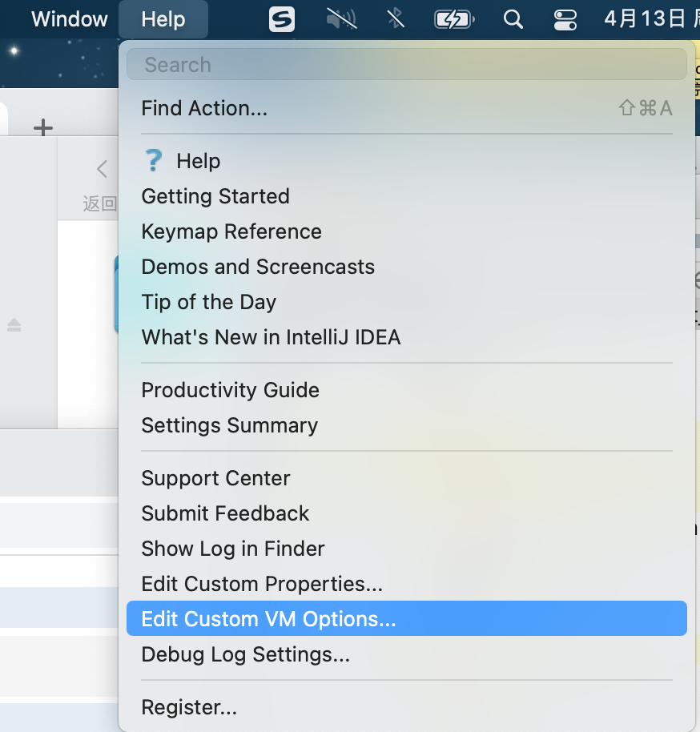Open Debug Log Settings

tap(245, 654)
